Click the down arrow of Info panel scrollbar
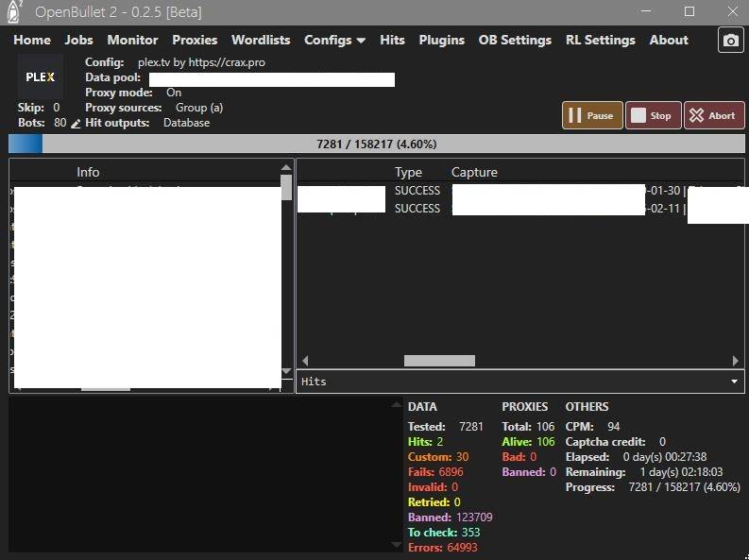This screenshot has width=749, height=560. pyautogui.click(x=286, y=371)
